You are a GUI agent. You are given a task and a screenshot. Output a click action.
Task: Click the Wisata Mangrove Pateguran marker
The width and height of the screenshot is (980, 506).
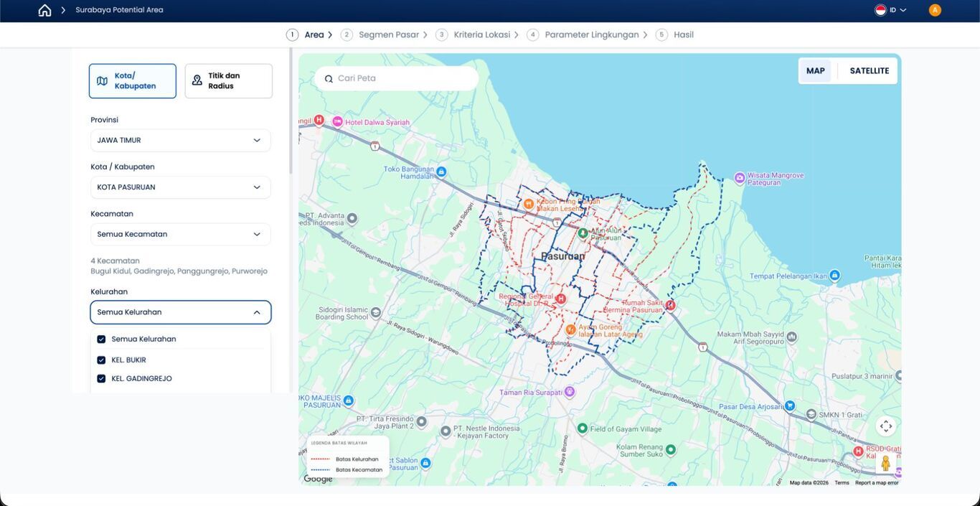click(740, 178)
